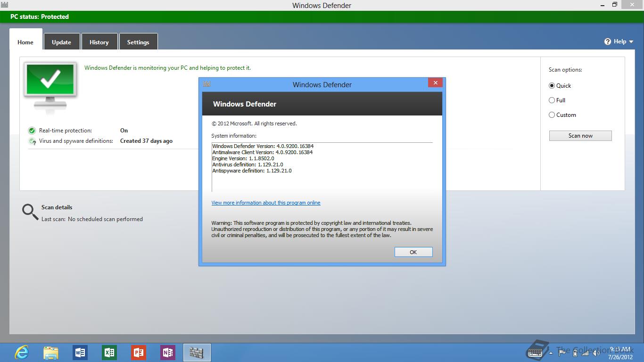The width and height of the screenshot is (644, 362).
Task: Click the 'No scheduled scan performed' text
Action: [105, 219]
